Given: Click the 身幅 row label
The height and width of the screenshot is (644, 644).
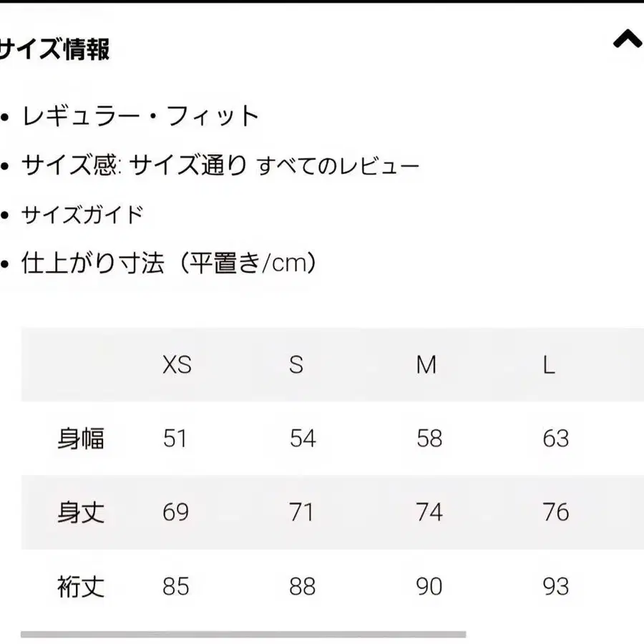Looking at the screenshot, I should click(79, 439).
